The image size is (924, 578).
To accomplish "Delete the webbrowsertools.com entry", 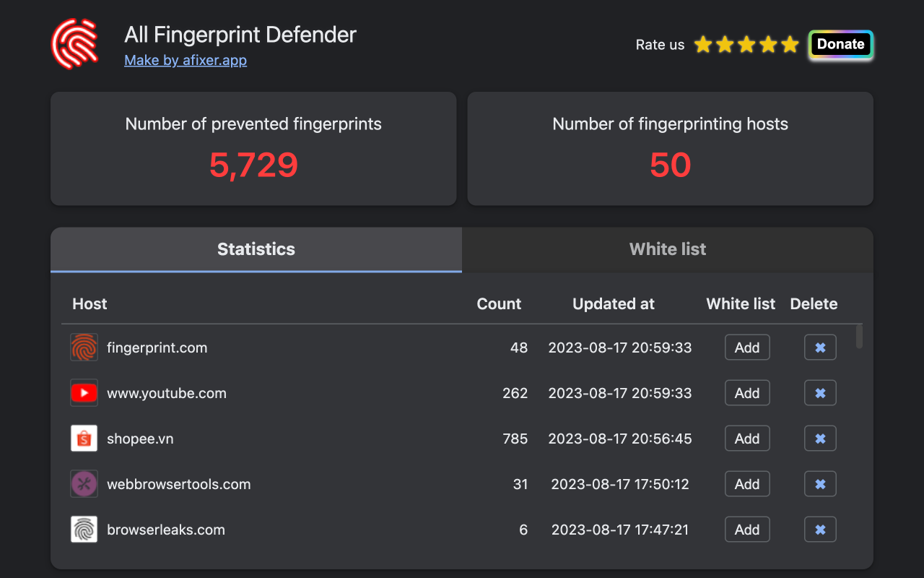I will (820, 483).
